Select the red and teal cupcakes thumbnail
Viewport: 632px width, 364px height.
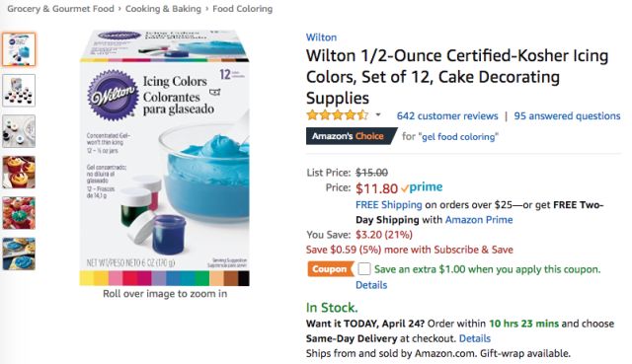tap(19, 213)
